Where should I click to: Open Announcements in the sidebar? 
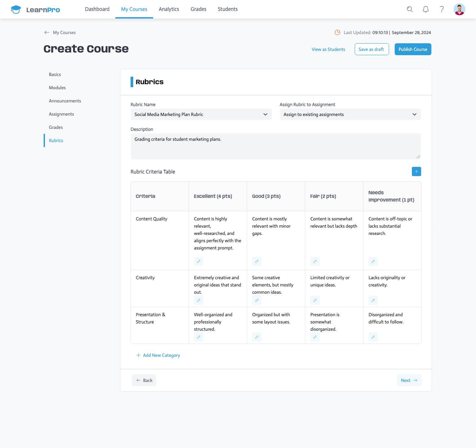(65, 101)
